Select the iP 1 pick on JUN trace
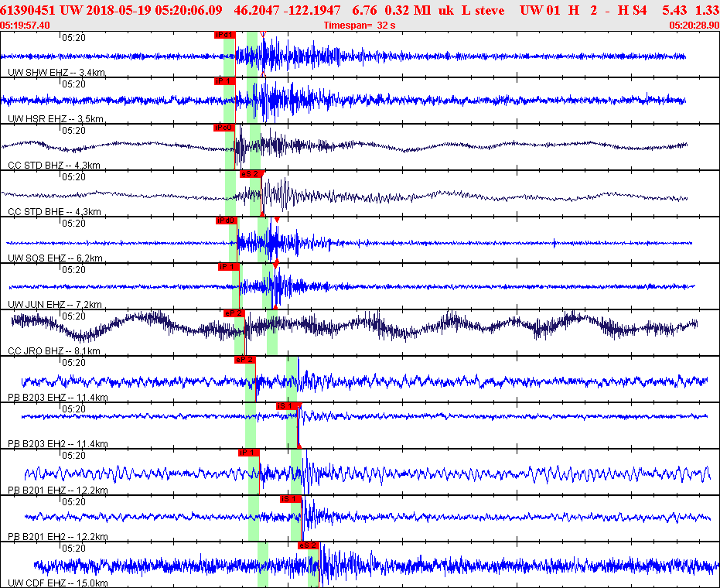Image resolution: width=720 pixels, height=588 pixels. (229, 267)
